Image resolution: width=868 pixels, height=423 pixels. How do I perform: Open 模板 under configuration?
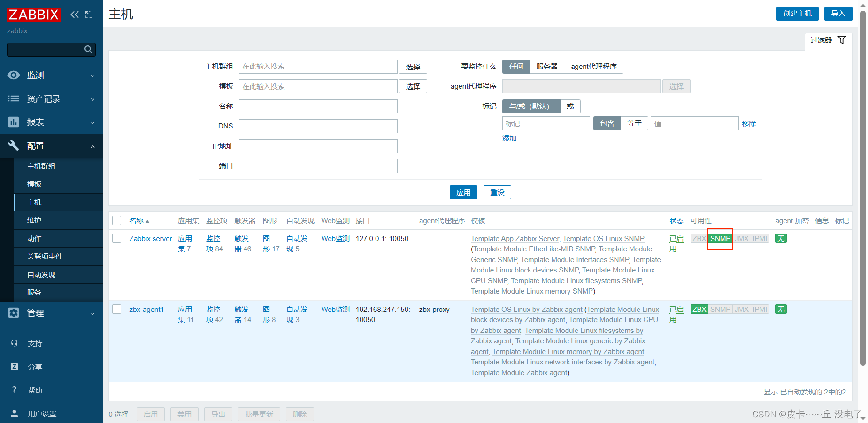[59, 184]
